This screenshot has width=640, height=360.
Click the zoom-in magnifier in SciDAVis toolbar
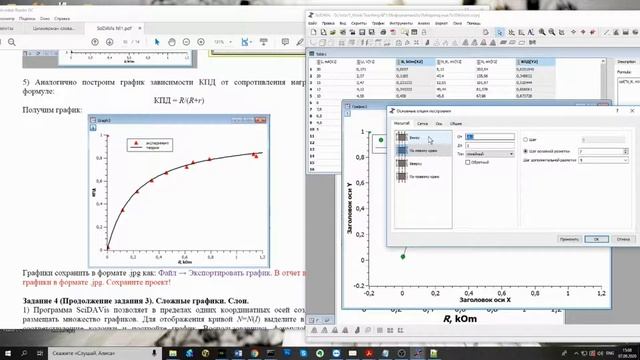point(542,32)
